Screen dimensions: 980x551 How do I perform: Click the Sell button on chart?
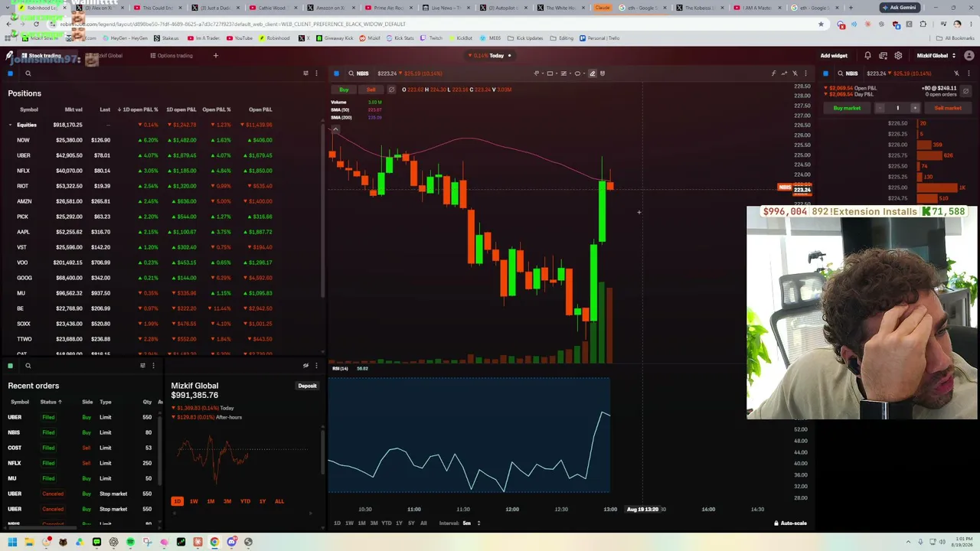pyautogui.click(x=371, y=90)
